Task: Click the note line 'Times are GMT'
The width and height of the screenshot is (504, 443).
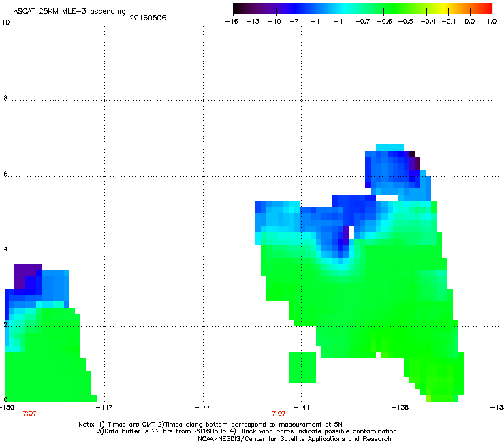Action: 131,425
